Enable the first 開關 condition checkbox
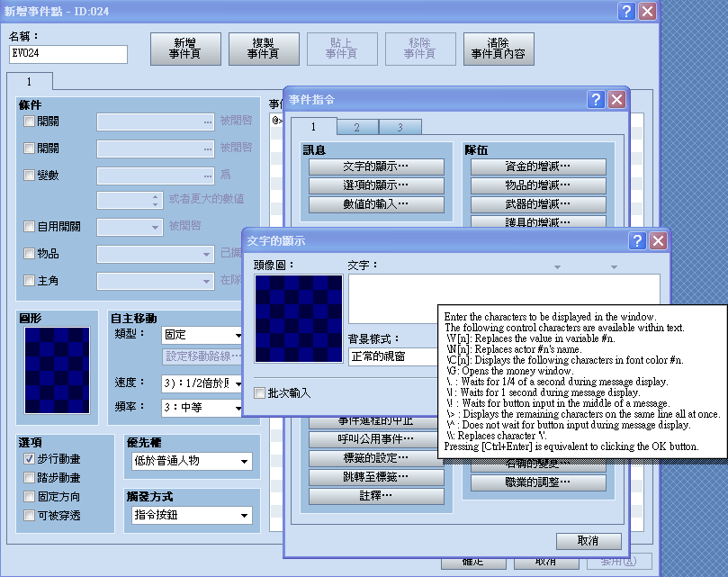Screen dimensions: 728x577 click(x=29, y=122)
